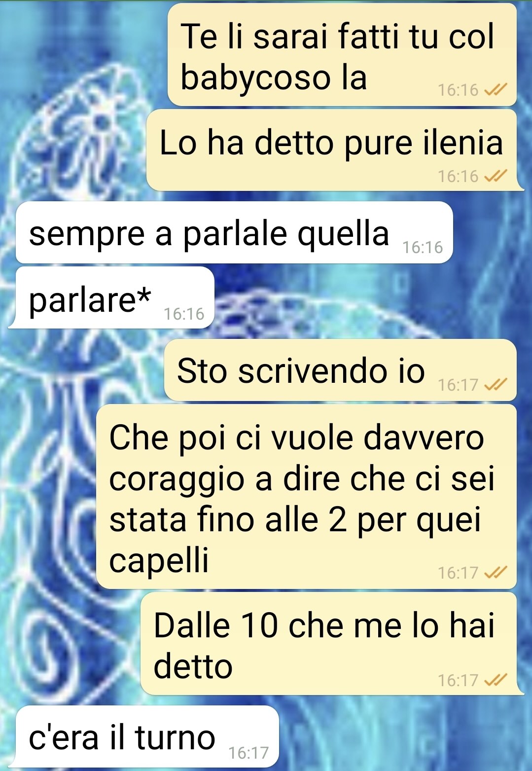The image size is (532, 771).
Task: Tap the word 'capelli' in the long message
Action: (159, 561)
